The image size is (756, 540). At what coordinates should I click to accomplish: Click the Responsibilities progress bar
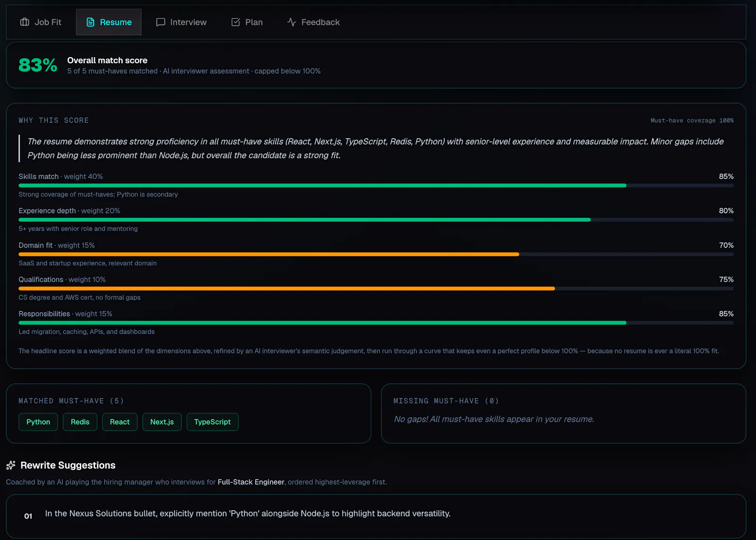376,323
